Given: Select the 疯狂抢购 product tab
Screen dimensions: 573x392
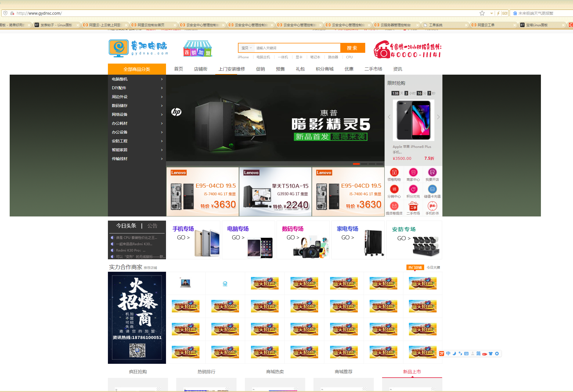Looking at the screenshot, I should click(138, 372).
